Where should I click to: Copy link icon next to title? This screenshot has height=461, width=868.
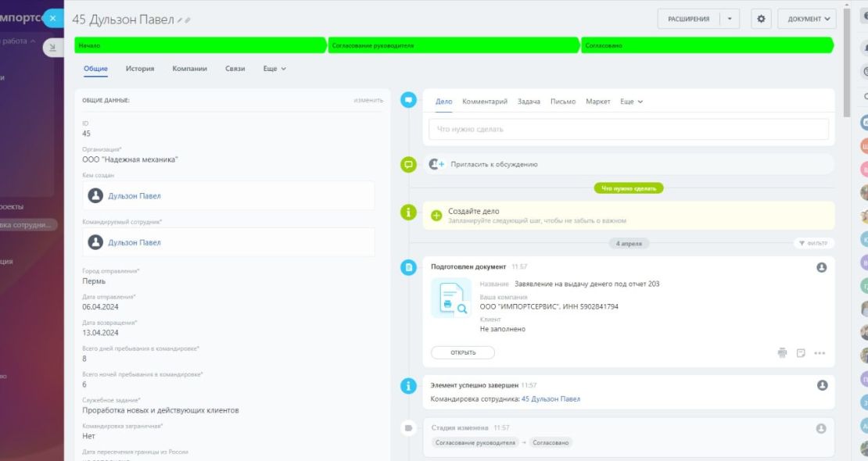coord(188,20)
